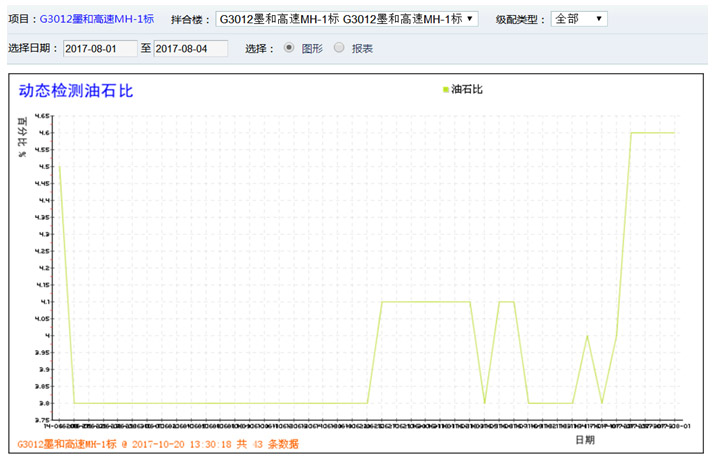Image resolution: width=714 pixels, height=467 pixels.
Task: Click the long 4.1 plateau in mid-chart
Action: coord(425,302)
